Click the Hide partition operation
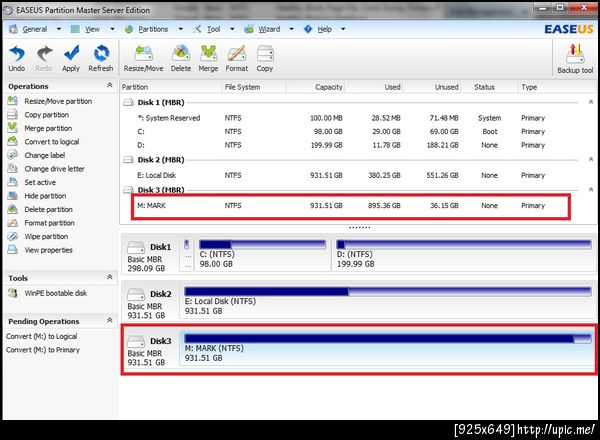The height and width of the screenshot is (440, 600). tap(45, 196)
